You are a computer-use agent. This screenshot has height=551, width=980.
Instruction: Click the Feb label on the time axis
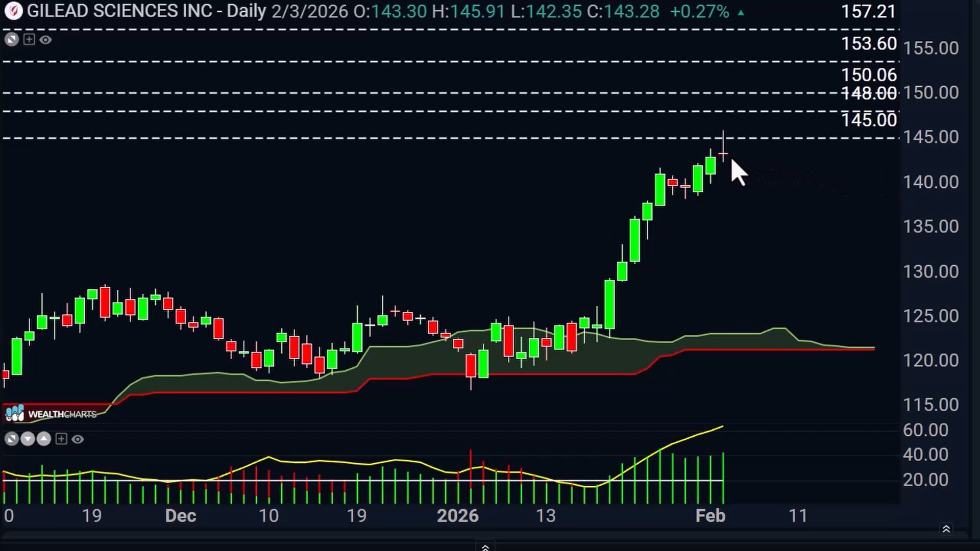pos(710,515)
